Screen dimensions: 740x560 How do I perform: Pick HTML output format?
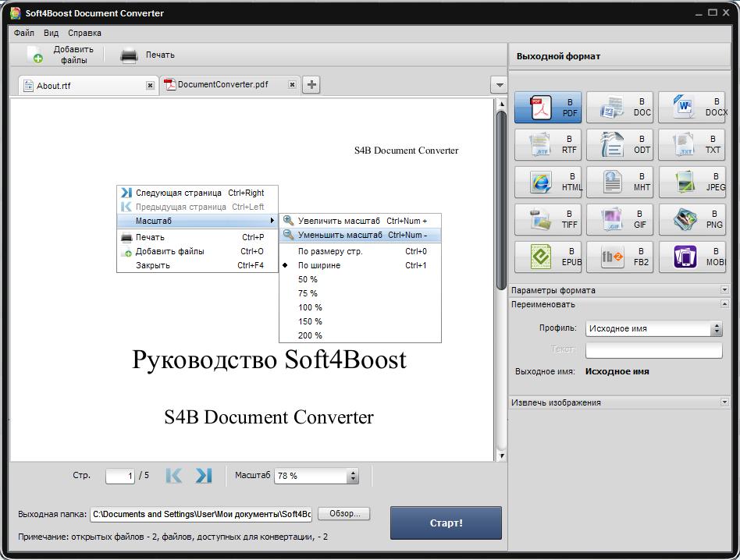coord(548,182)
